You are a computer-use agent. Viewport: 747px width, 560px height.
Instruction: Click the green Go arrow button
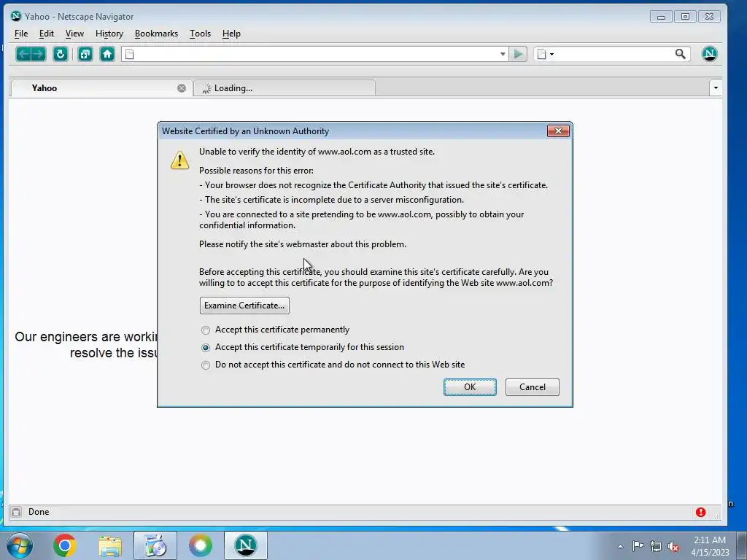(x=518, y=54)
